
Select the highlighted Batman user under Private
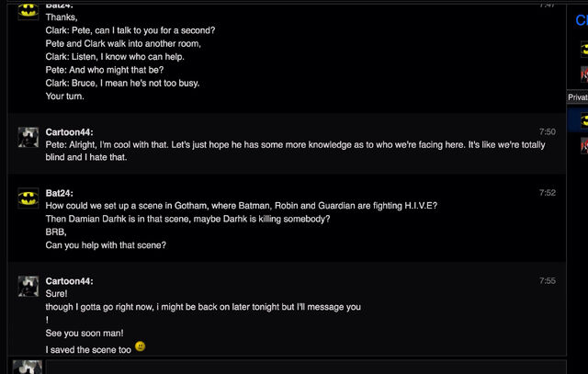[x=578, y=119]
